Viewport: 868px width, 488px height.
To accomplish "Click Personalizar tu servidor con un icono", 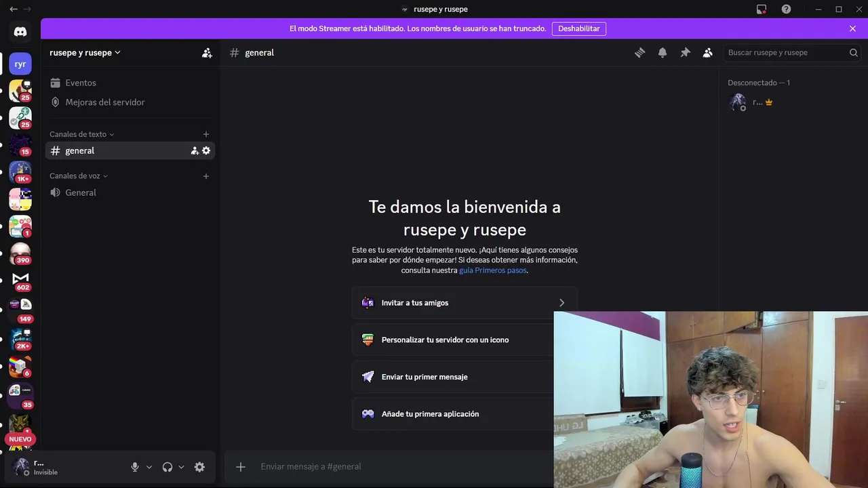I will (x=465, y=340).
